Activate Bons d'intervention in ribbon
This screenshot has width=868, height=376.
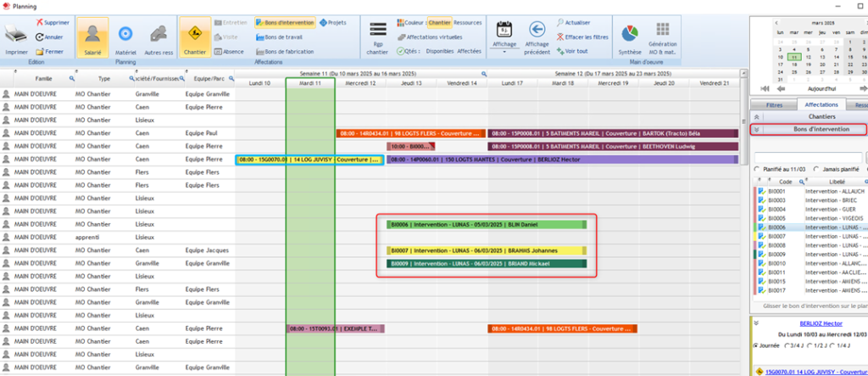point(285,23)
